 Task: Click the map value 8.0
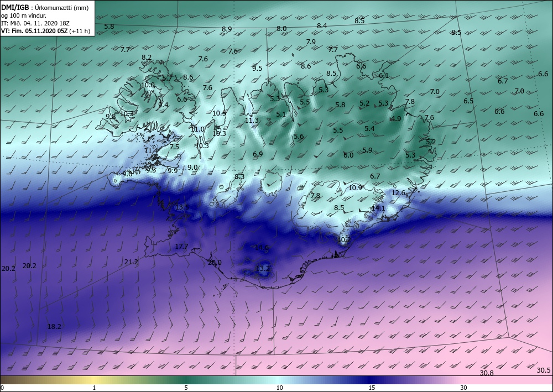(281, 29)
